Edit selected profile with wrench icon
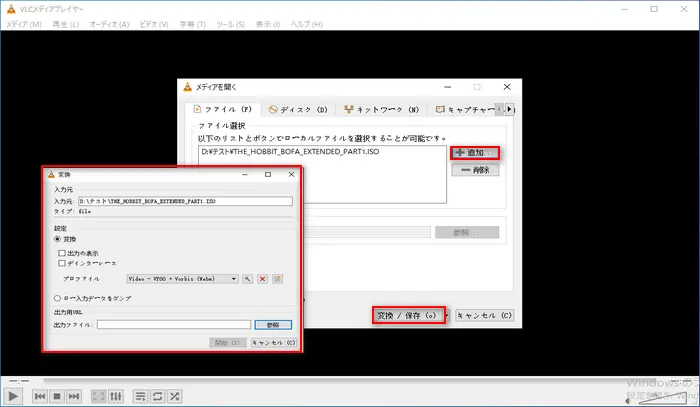This screenshot has width=700, height=407. tap(248, 278)
